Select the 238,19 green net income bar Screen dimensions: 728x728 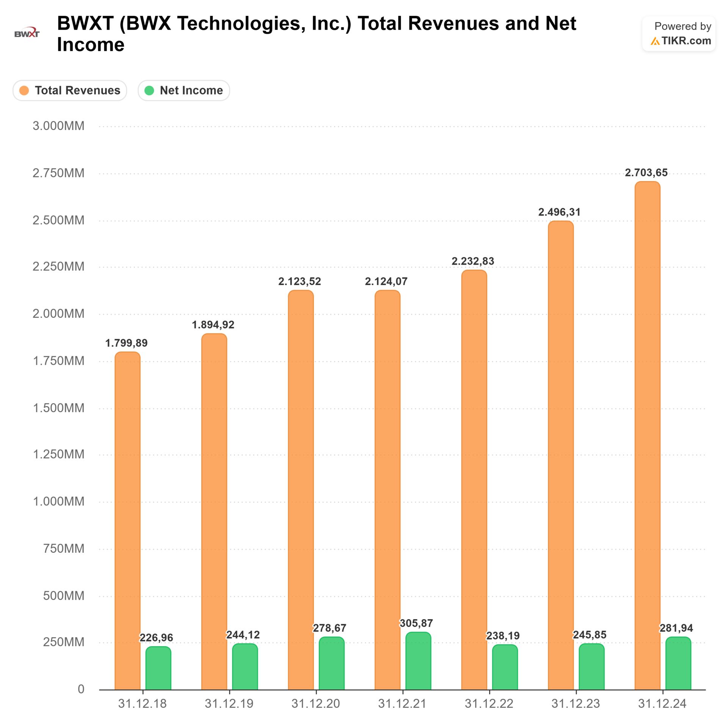(505, 667)
